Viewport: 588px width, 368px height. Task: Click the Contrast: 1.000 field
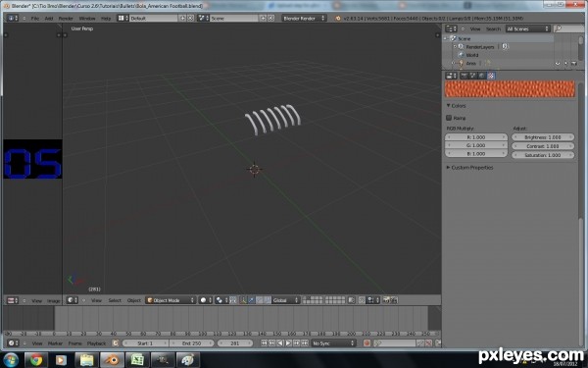pos(543,146)
